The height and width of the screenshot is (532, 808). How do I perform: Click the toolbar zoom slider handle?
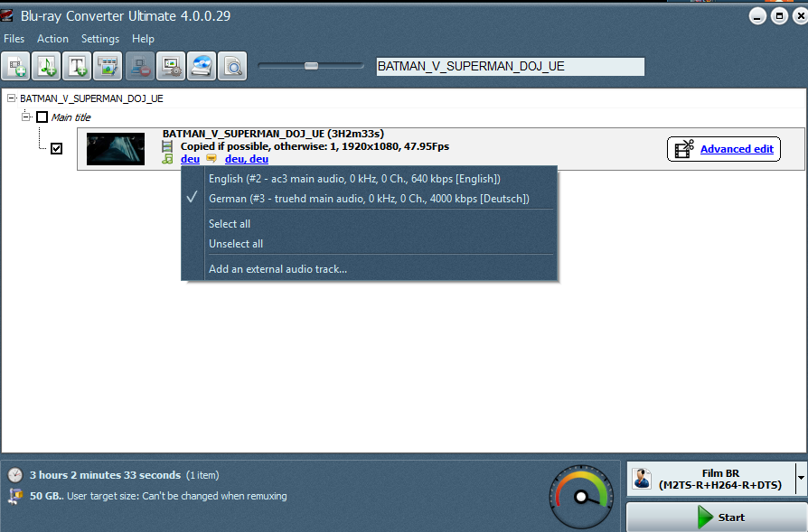pos(311,66)
